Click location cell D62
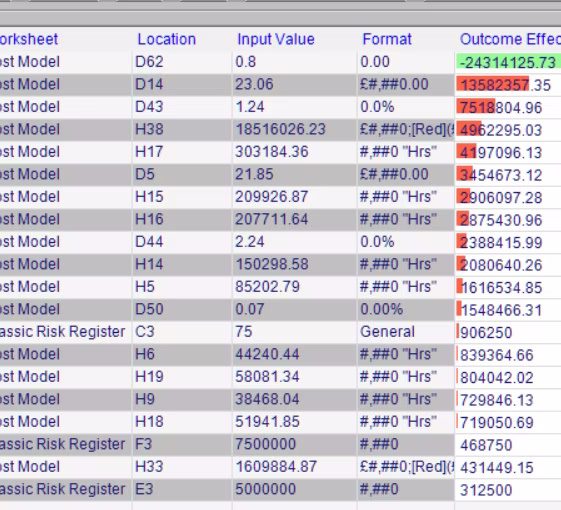Image resolution: width=561 pixels, height=510 pixels. click(149, 62)
